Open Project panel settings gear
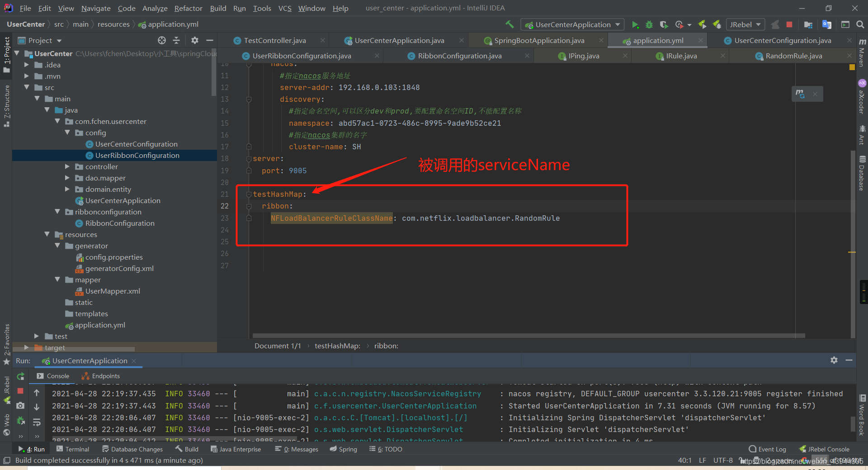 tap(195, 40)
